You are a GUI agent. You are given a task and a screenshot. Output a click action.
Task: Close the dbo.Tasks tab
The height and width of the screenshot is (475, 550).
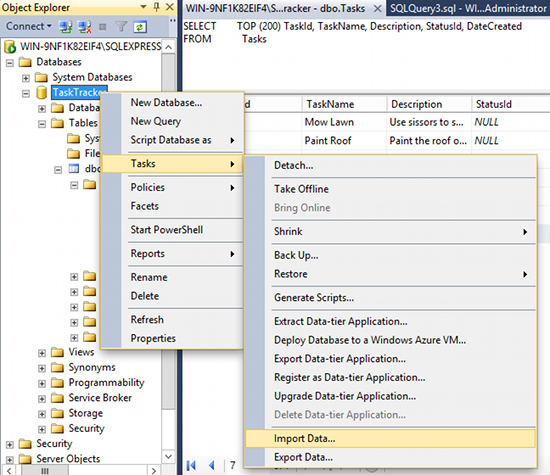click(x=377, y=8)
